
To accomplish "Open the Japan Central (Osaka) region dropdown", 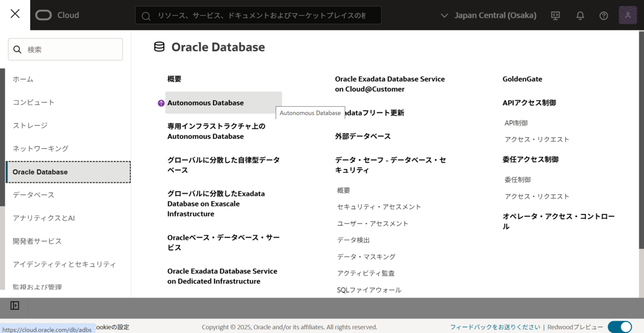I will (x=488, y=15).
